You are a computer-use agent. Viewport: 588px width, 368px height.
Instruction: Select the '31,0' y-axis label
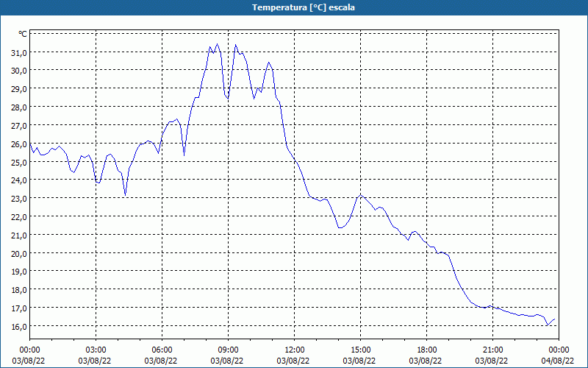pos(19,53)
